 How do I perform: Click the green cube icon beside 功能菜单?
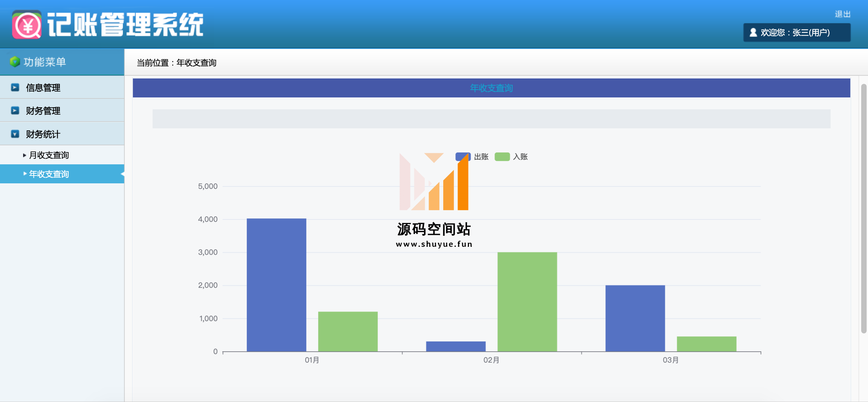pos(15,62)
